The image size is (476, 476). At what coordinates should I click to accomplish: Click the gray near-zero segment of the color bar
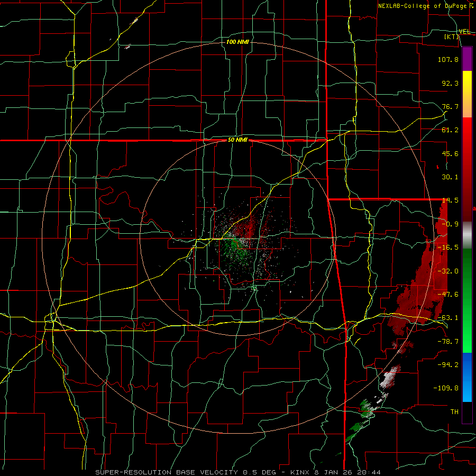coord(467,235)
